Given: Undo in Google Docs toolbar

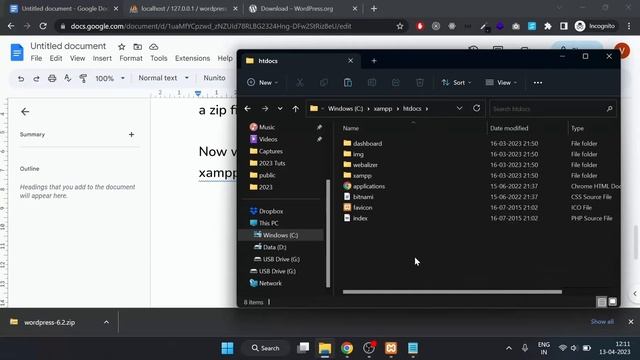Looking at the screenshot, I should [x=21, y=78].
